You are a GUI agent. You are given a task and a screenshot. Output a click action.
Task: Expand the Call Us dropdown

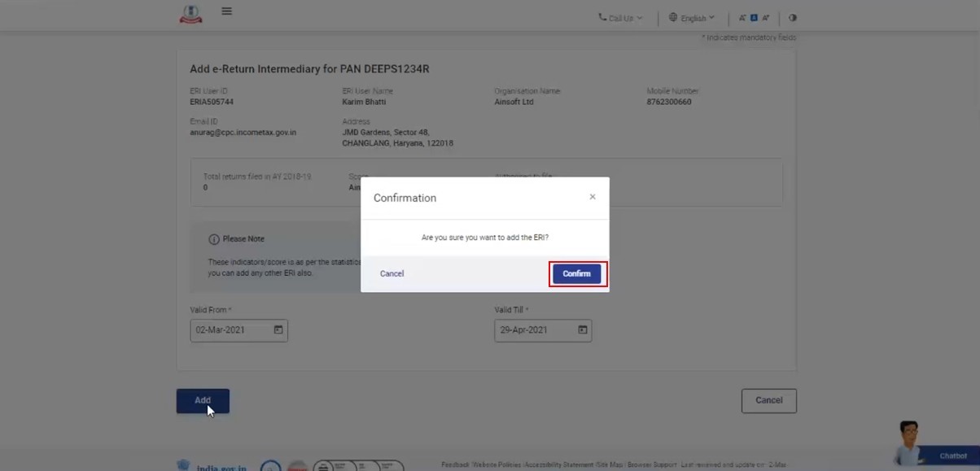620,17
